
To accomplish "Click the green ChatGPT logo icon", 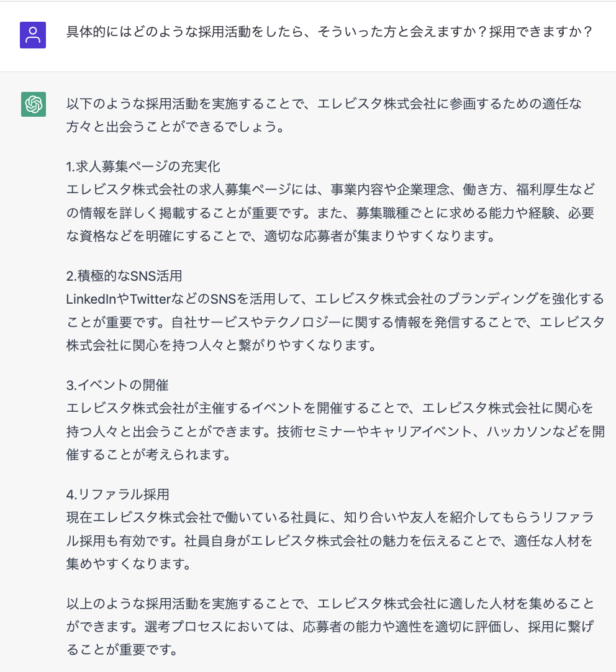I will (32, 104).
